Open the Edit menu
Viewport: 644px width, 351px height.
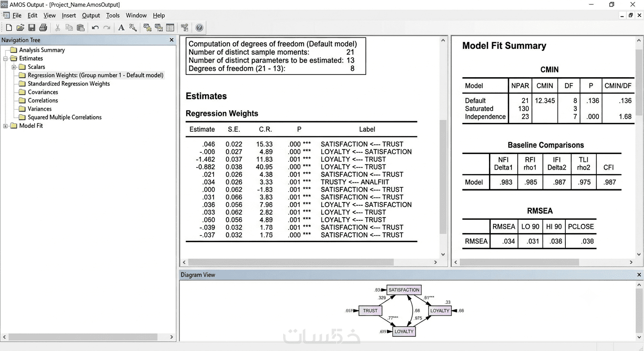32,16
